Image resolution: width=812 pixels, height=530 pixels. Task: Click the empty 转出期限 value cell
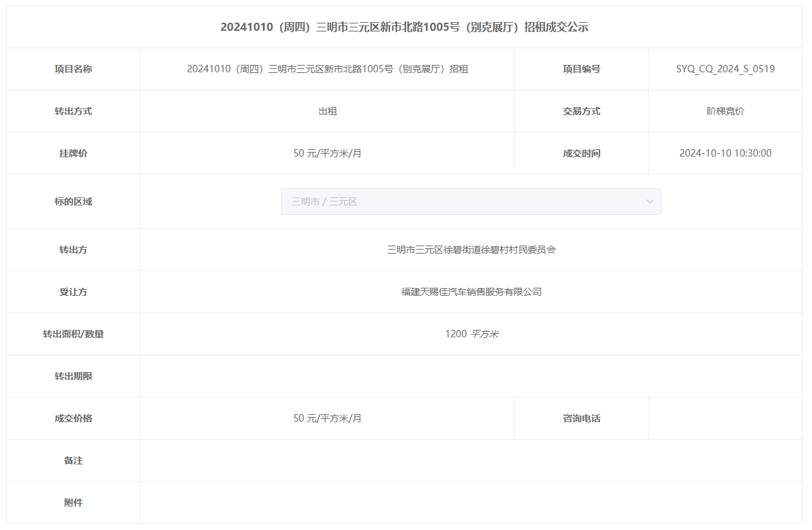[471, 376]
